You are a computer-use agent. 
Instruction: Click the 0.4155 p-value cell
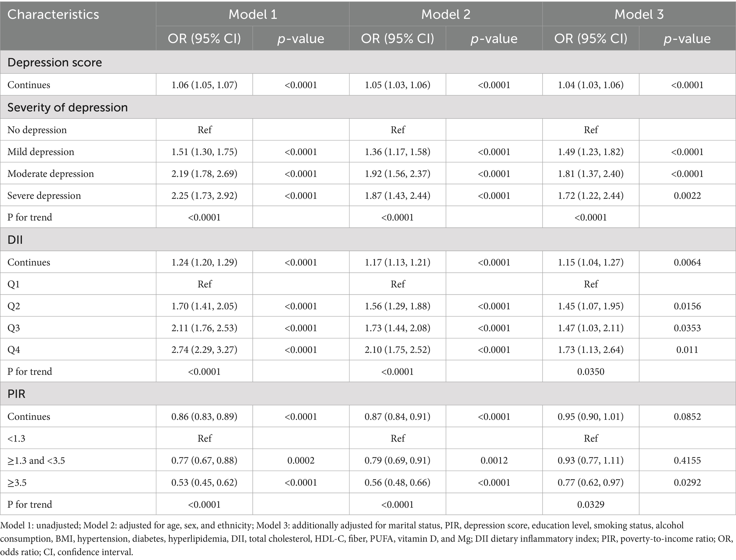click(x=687, y=460)
